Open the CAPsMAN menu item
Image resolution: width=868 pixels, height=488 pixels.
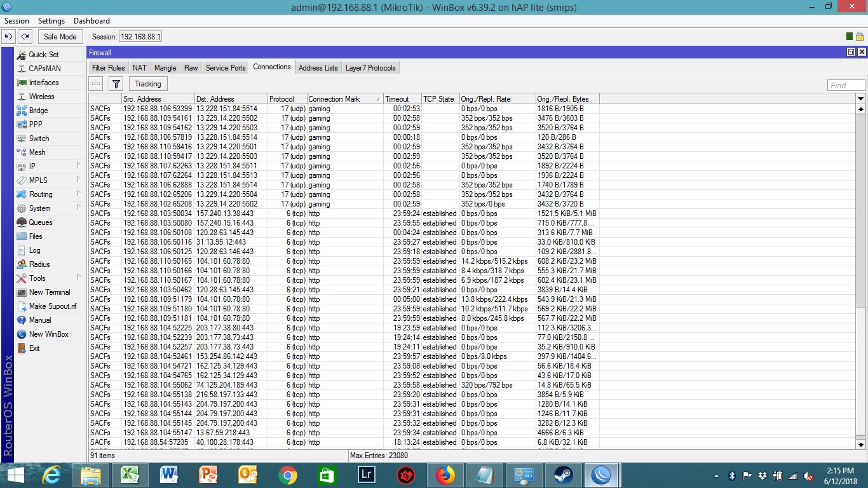[51, 69]
